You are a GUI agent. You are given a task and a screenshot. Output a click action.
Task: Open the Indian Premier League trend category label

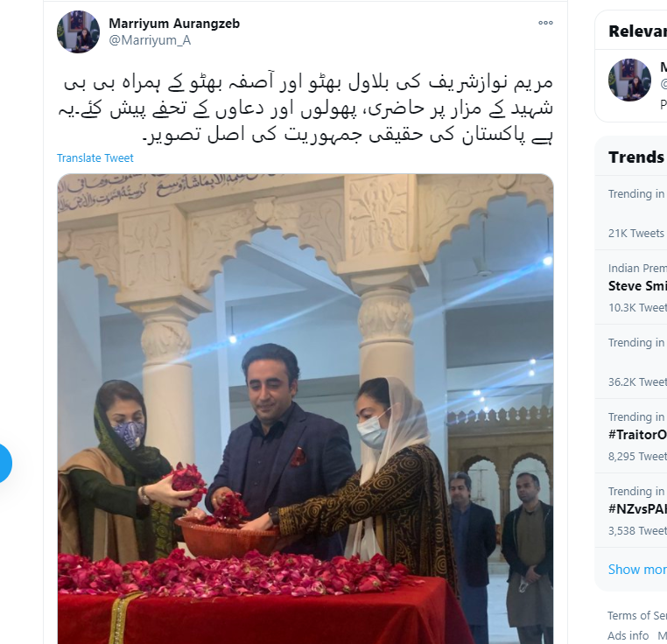(x=637, y=269)
